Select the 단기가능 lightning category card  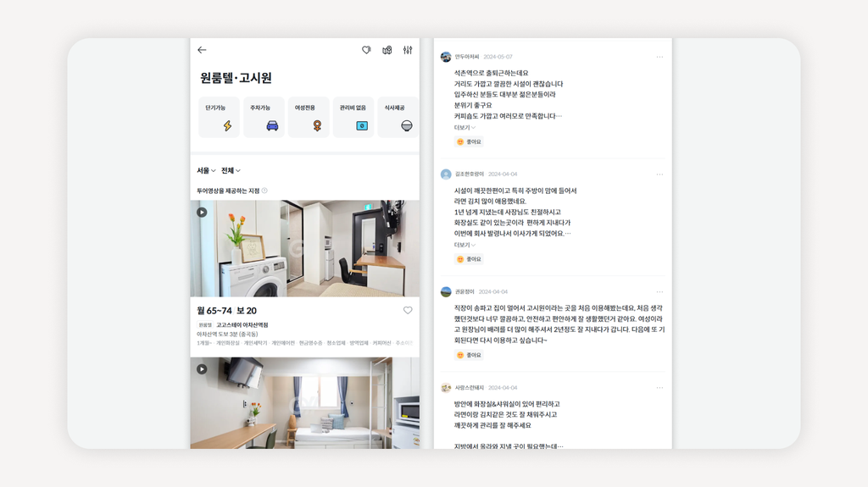pyautogui.click(x=220, y=117)
